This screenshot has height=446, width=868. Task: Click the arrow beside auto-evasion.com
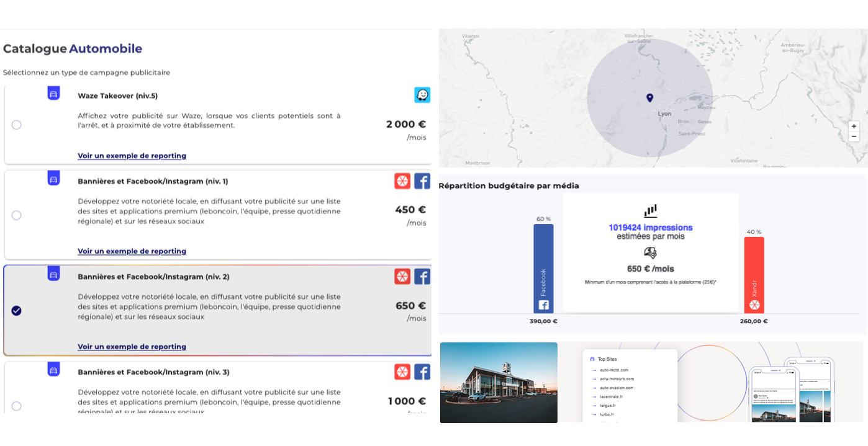(594, 388)
